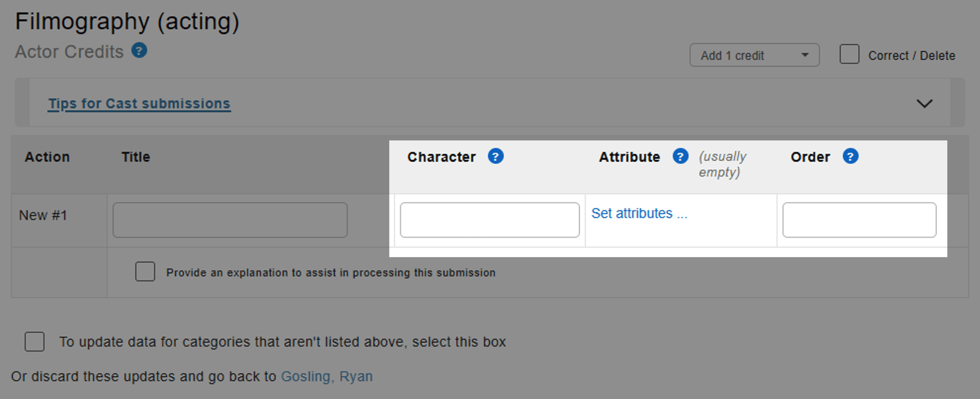Open the Actor Credits help icon

(x=139, y=51)
